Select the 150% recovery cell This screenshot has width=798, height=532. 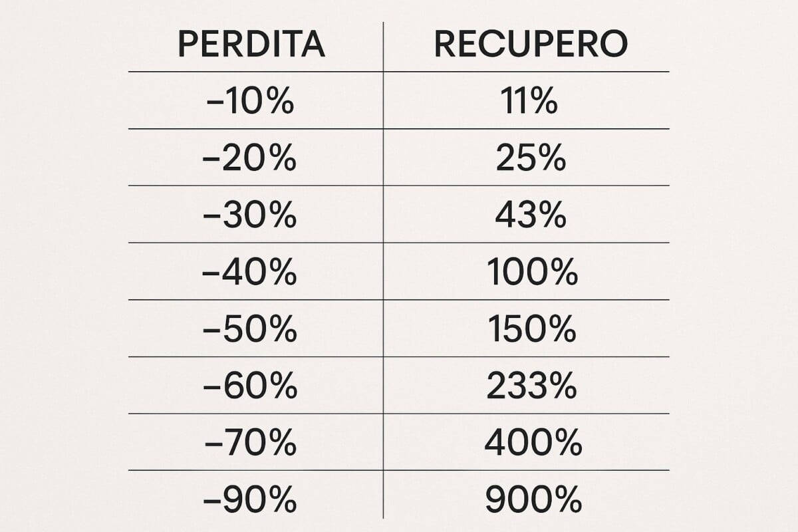532,330
